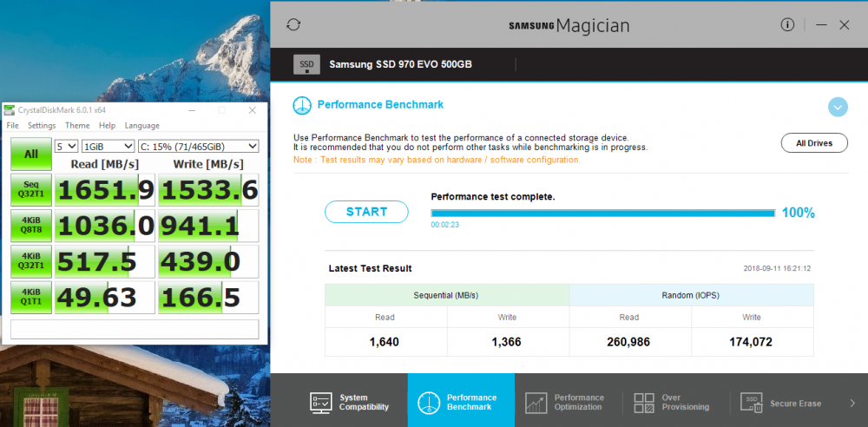Click random read result 260,986
The width and height of the screenshot is (868, 427).
click(628, 342)
